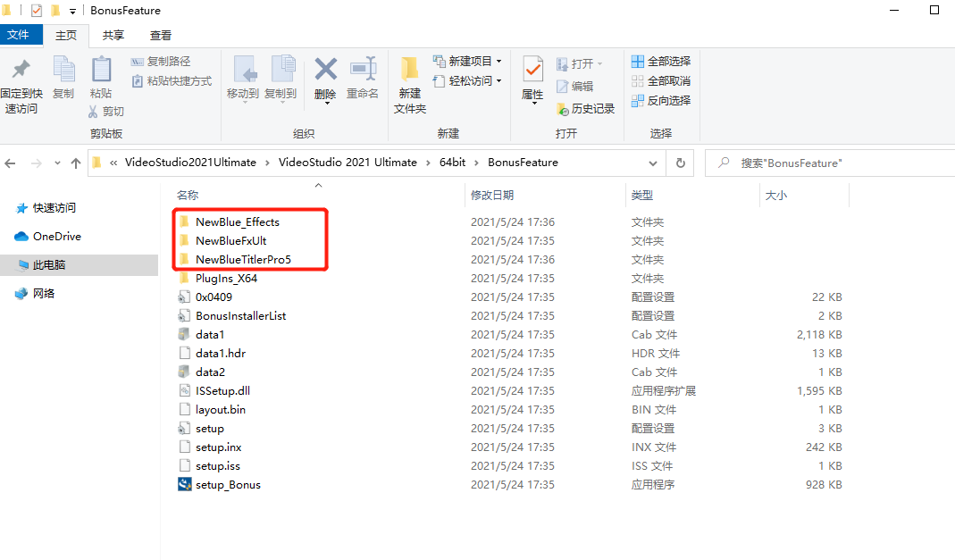The height and width of the screenshot is (560, 955).
Task: Click Select All button
Action: (661, 62)
